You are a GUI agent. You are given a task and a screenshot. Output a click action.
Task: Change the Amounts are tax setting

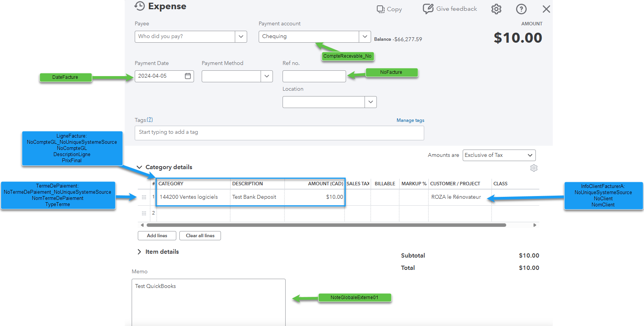(x=499, y=155)
